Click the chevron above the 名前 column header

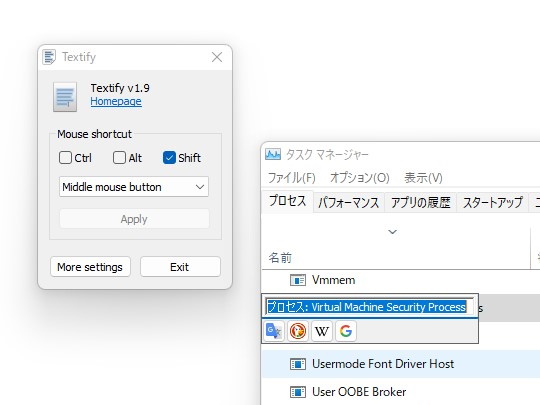[393, 232]
